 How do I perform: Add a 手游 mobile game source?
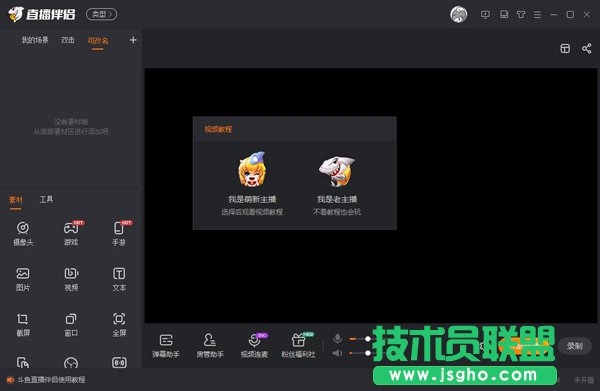119,233
